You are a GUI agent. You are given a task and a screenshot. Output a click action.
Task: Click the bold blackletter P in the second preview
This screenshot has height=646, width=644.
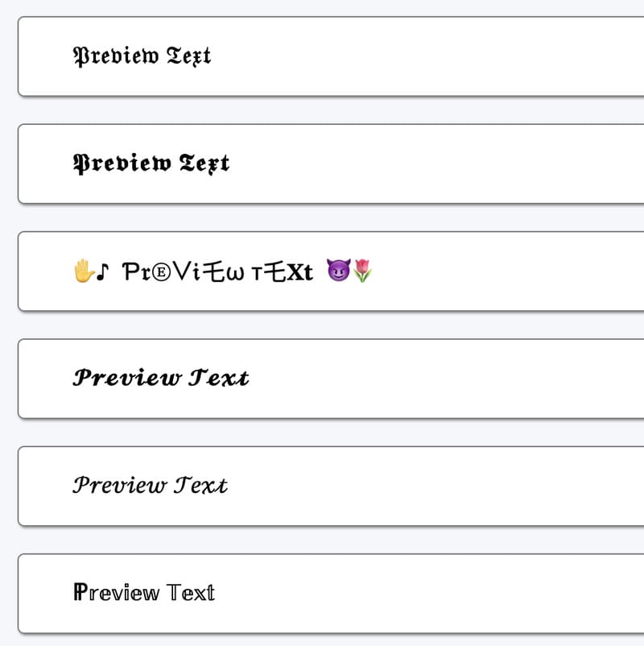click(x=81, y=164)
